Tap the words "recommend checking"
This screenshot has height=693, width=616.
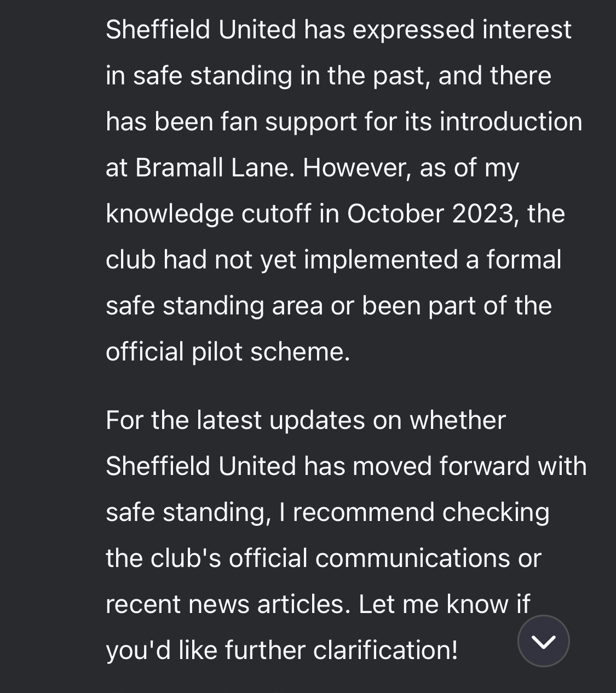pos(421,512)
